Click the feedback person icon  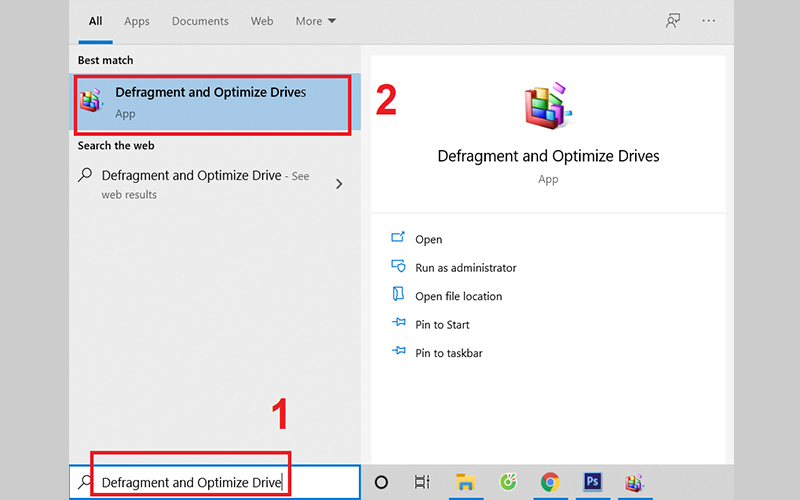pyautogui.click(x=673, y=21)
